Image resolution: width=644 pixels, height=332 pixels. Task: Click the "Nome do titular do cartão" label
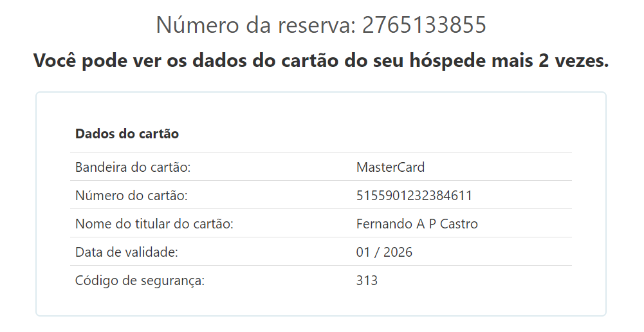tap(154, 224)
